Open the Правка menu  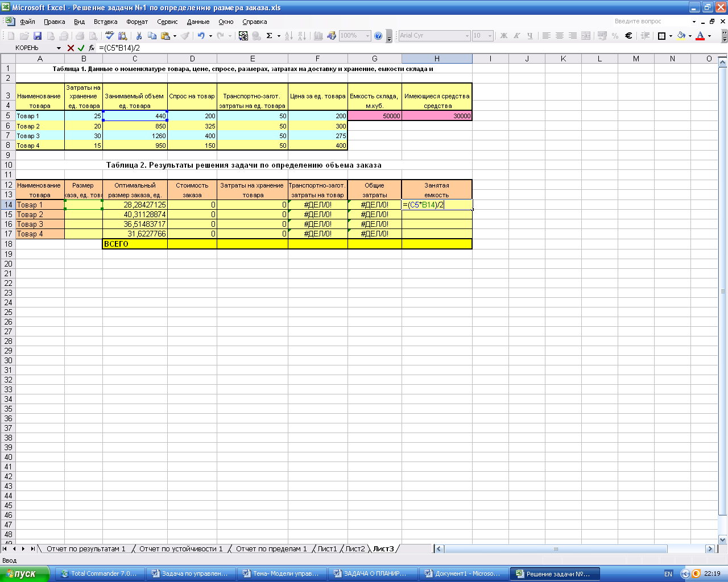[x=55, y=22]
